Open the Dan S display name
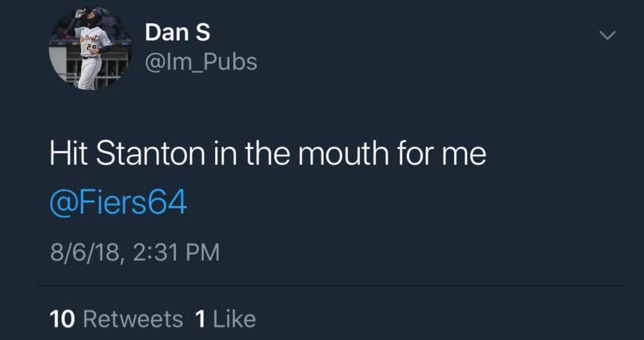This screenshot has height=340, width=644. [177, 32]
